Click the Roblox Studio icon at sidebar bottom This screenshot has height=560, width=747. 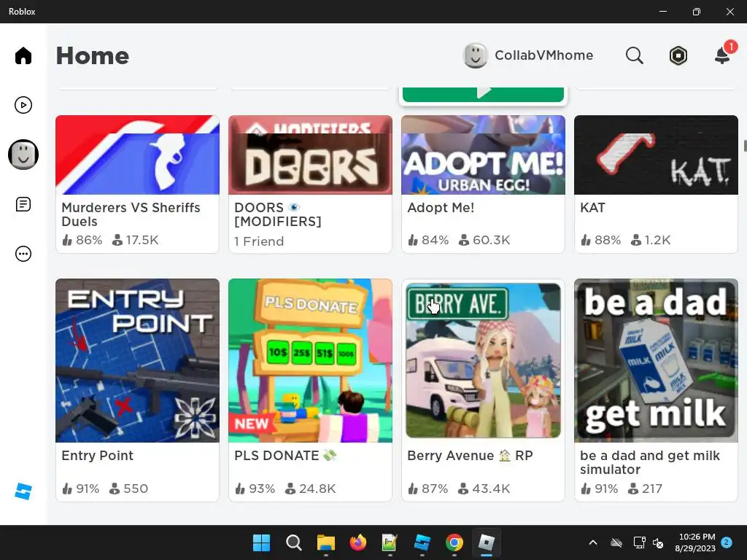23,491
